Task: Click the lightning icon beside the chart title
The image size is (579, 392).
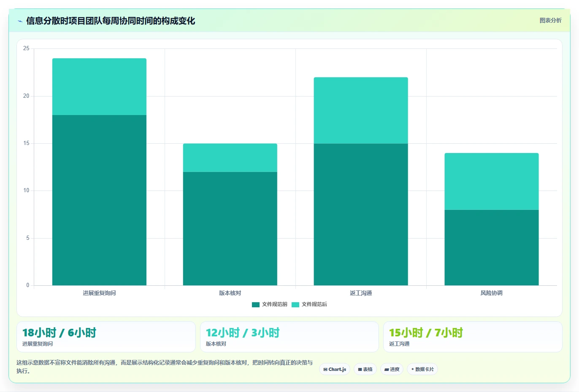Action: click(x=20, y=21)
